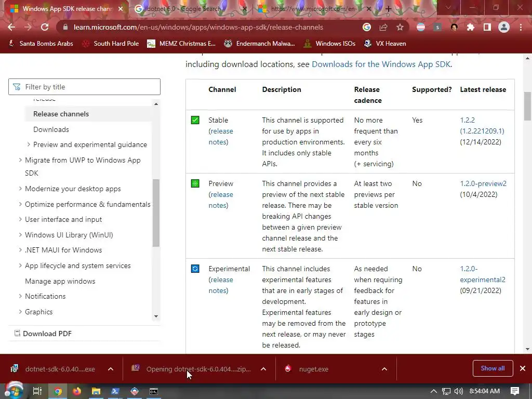Open Stable channel release notes
Image resolution: width=532 pixels, height=399 pixels.
coord(221,137)
